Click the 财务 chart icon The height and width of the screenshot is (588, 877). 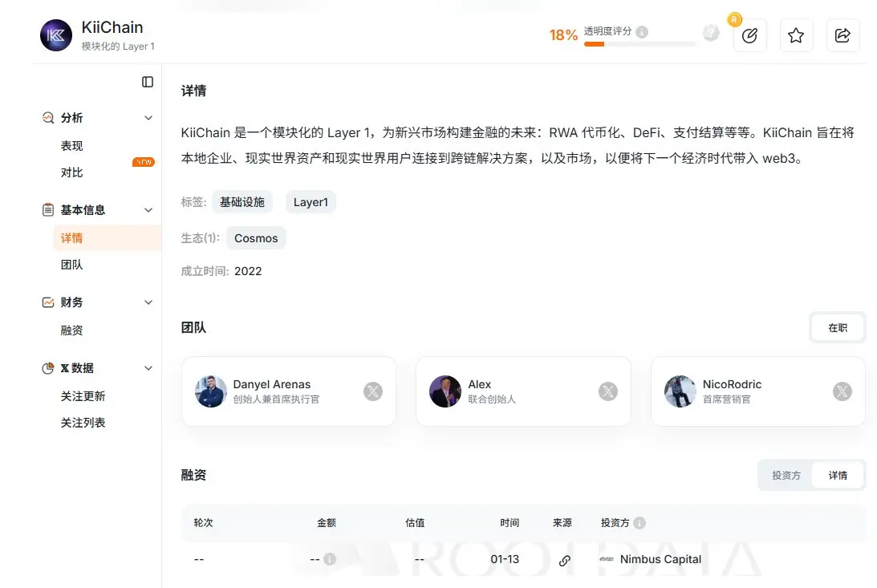48,302
